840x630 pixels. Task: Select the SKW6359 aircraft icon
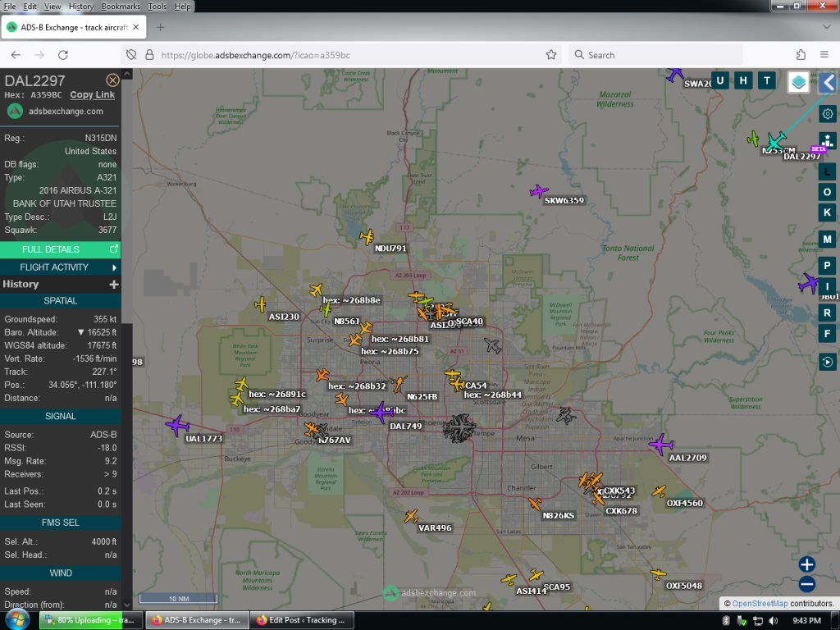point(538,190)
